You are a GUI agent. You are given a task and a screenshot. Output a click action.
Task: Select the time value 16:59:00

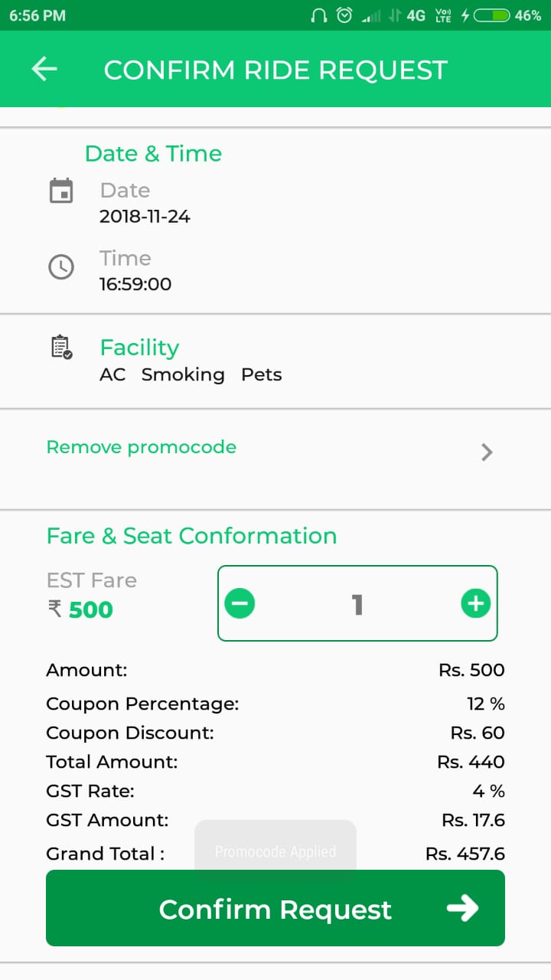tap(135, 285)
